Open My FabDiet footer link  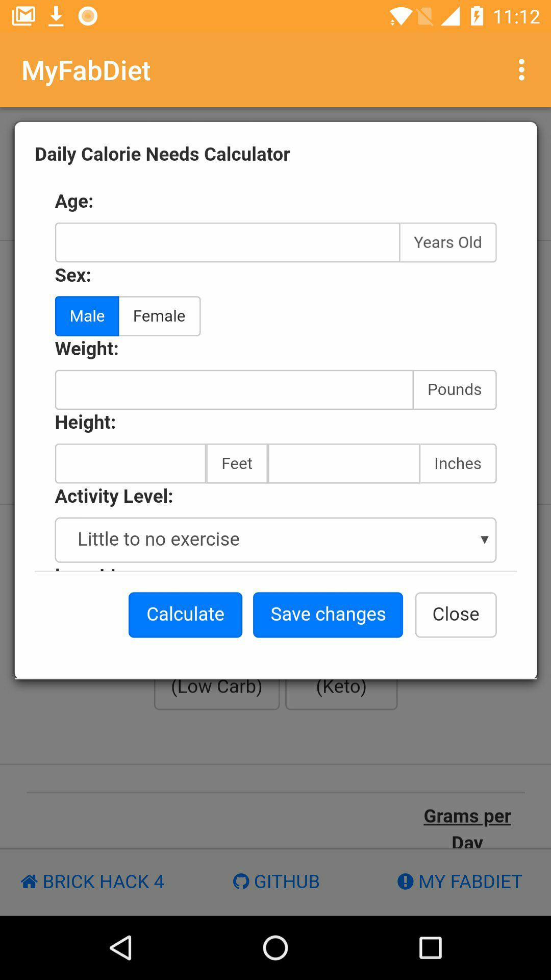click(460, 881)
